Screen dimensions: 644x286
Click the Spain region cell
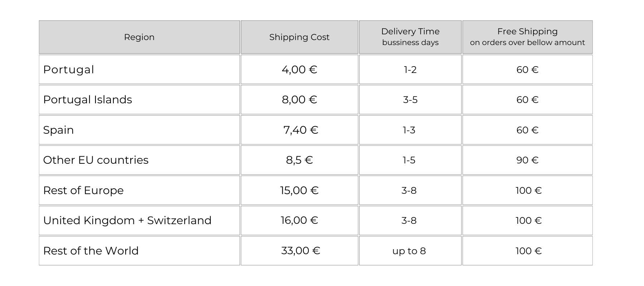(59, 130)
